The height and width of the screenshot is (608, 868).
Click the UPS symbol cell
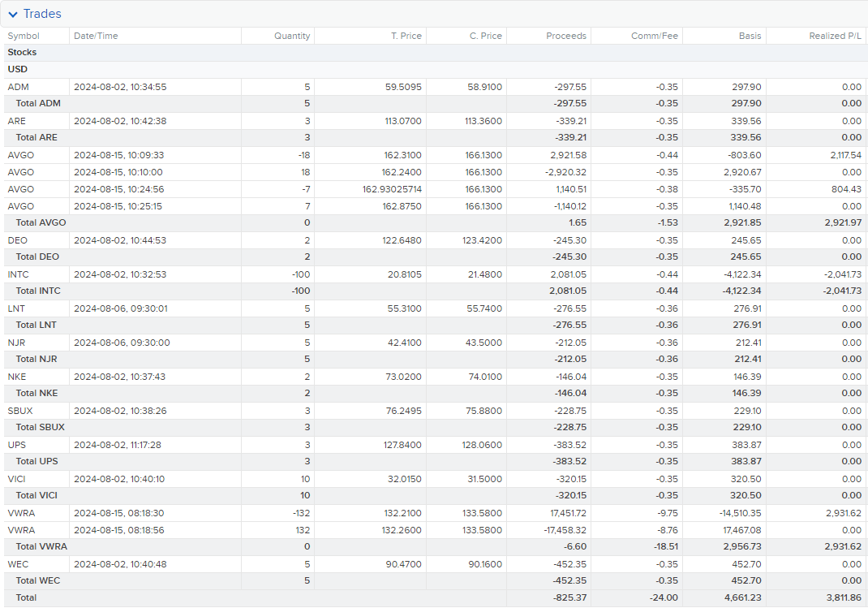tap(17, 445)
